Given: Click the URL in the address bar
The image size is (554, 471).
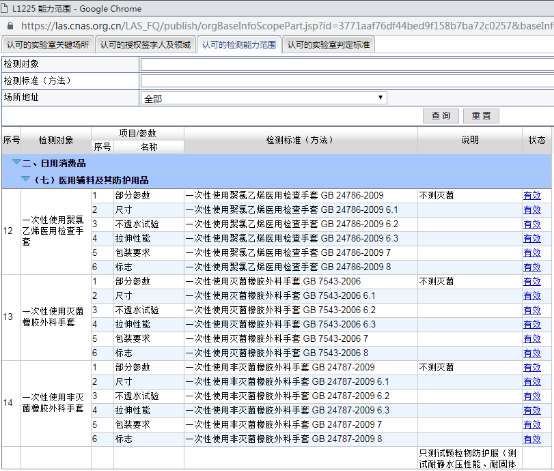Looking at the screenshot, I should [287, 26].
